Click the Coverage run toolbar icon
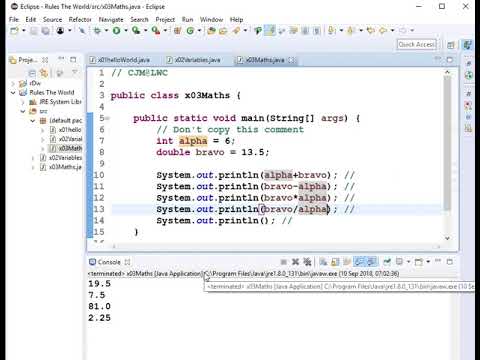Screen dimensions: 480x360 coord(136,31)
